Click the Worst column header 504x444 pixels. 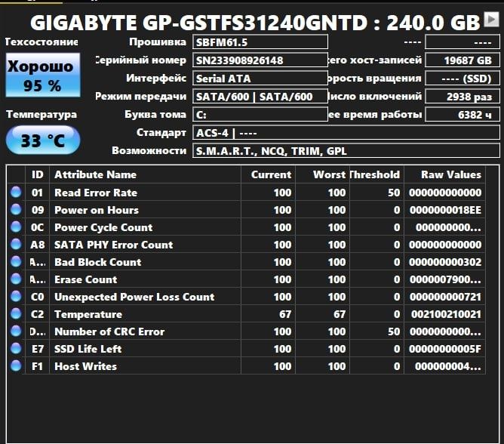coord(322,174)
